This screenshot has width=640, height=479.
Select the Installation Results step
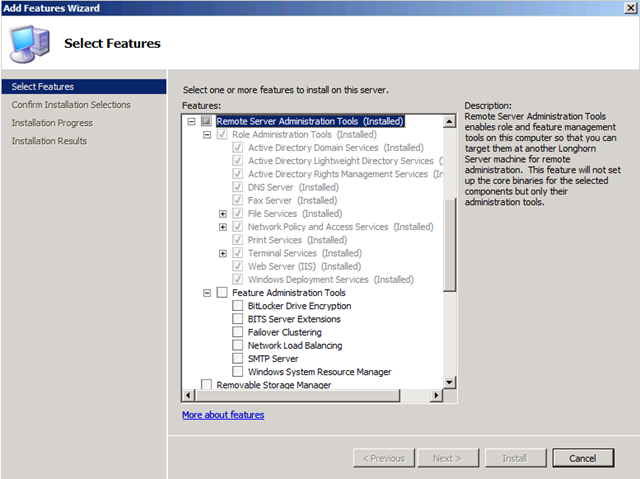click(49, 141)
